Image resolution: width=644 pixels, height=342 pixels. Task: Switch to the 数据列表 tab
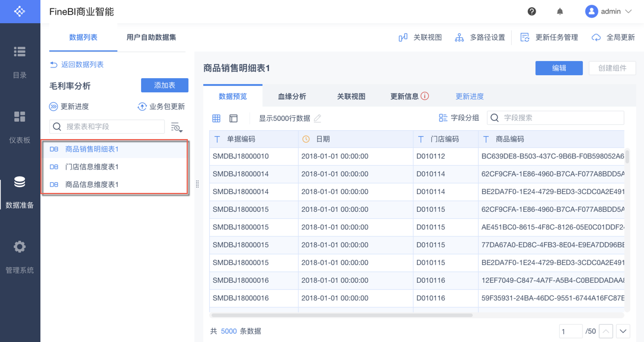pos(83,37)
